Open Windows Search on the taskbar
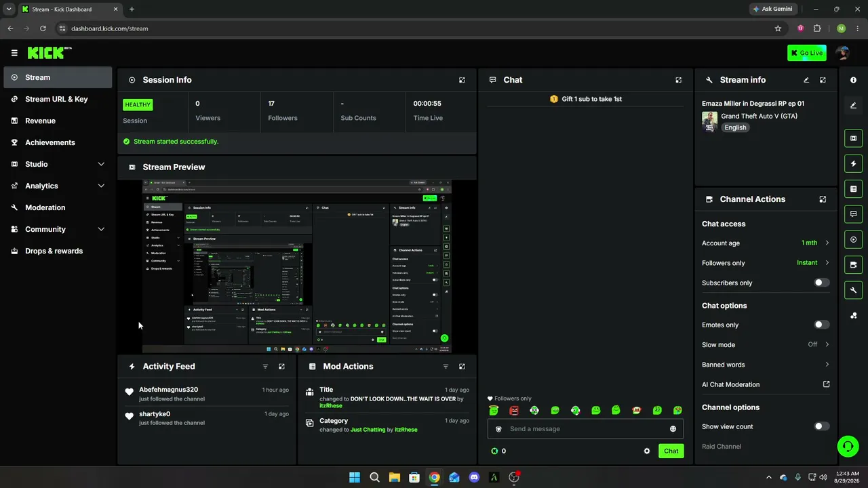This screenshot has height=488, width=868. [x=374, y=477]
